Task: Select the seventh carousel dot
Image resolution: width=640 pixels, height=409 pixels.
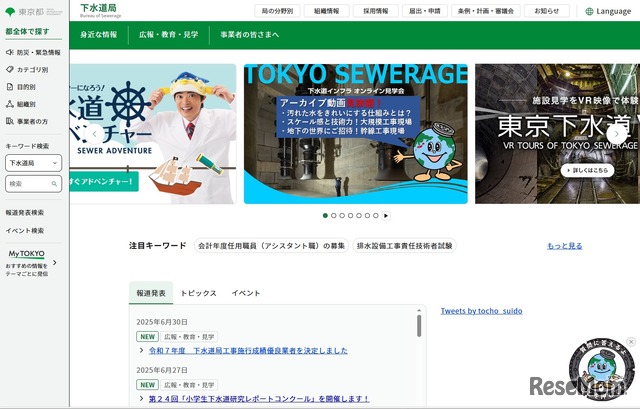Action: coord(376,216)
